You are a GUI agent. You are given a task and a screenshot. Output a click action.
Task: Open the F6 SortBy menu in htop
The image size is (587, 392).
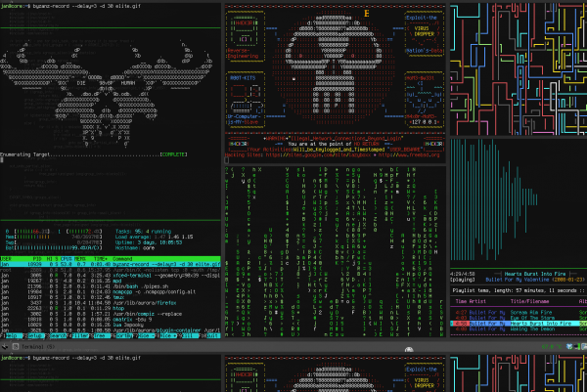pyautogui.click(x=121, y=336)
